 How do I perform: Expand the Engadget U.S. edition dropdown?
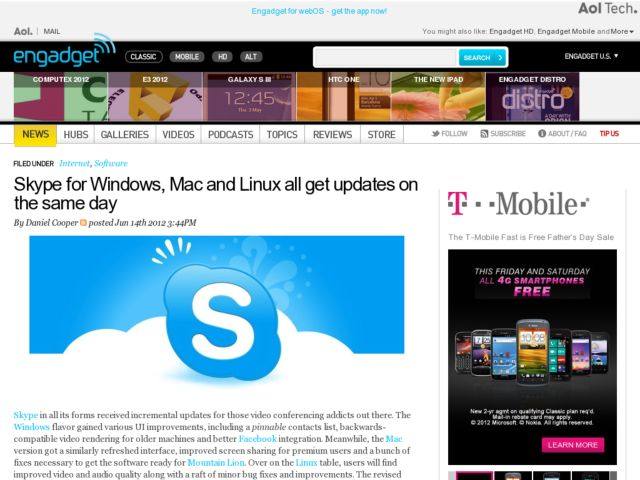click(591, 56)
